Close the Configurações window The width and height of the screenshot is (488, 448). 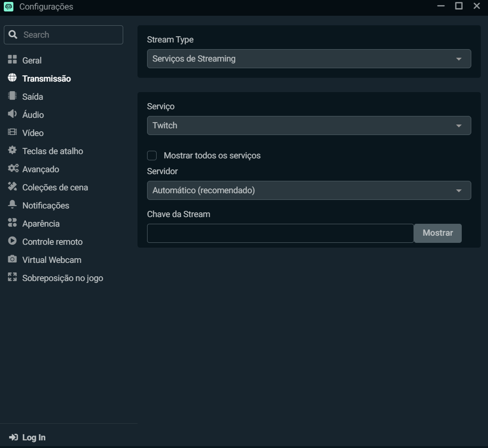pyautogui.click(x=477, y=6)
